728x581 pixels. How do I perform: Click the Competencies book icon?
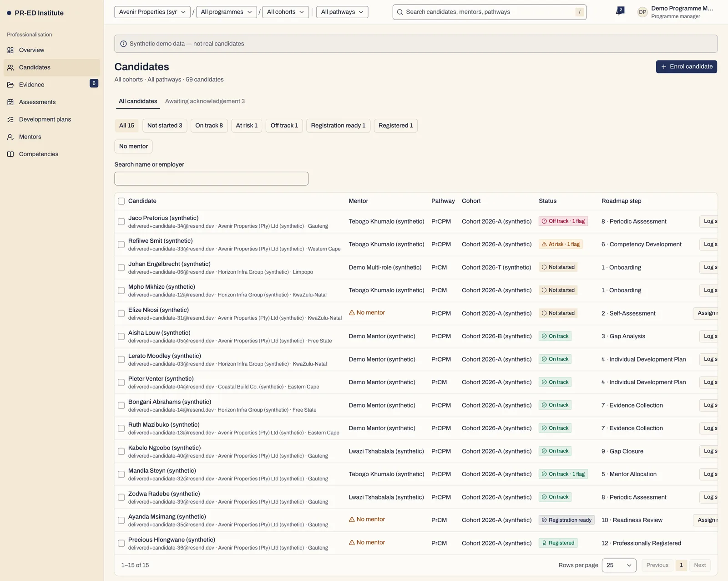(10, 154)
